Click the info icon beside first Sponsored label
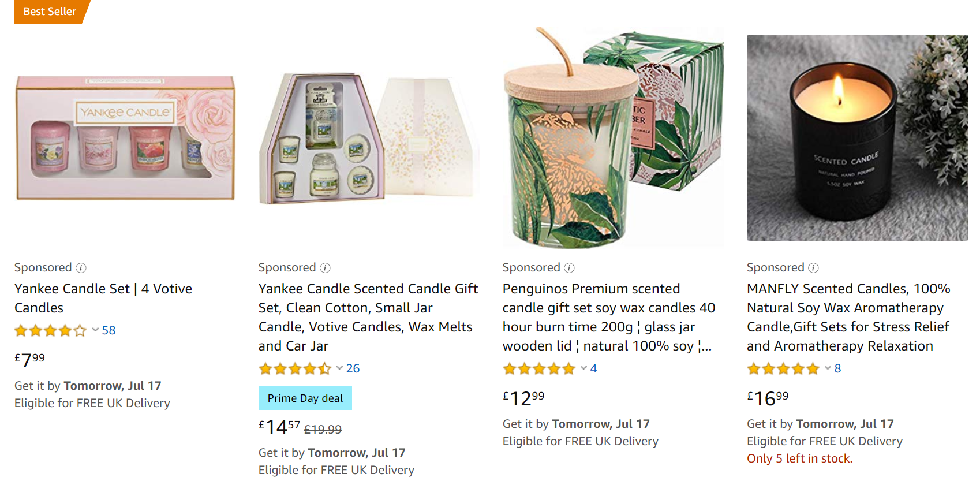980x481 pixels. click(81, 268)
